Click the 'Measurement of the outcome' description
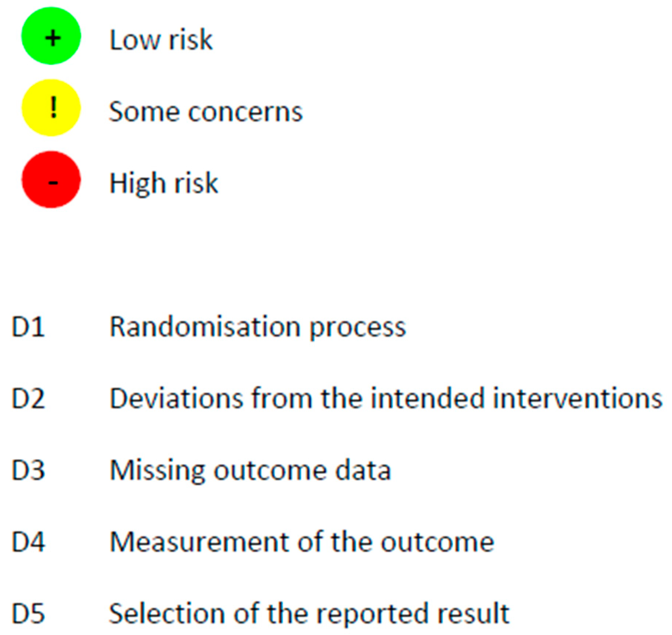 click(x=302, y=542)
